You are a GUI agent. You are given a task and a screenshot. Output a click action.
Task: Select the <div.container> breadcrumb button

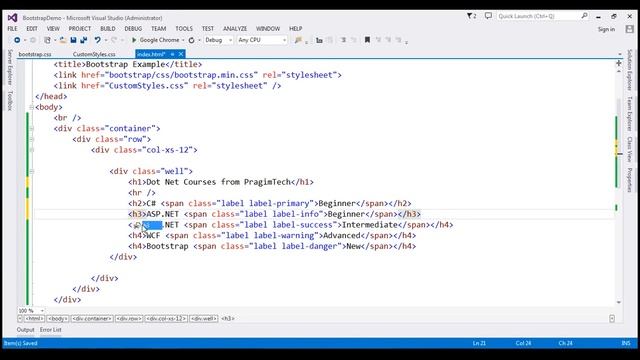92,318
